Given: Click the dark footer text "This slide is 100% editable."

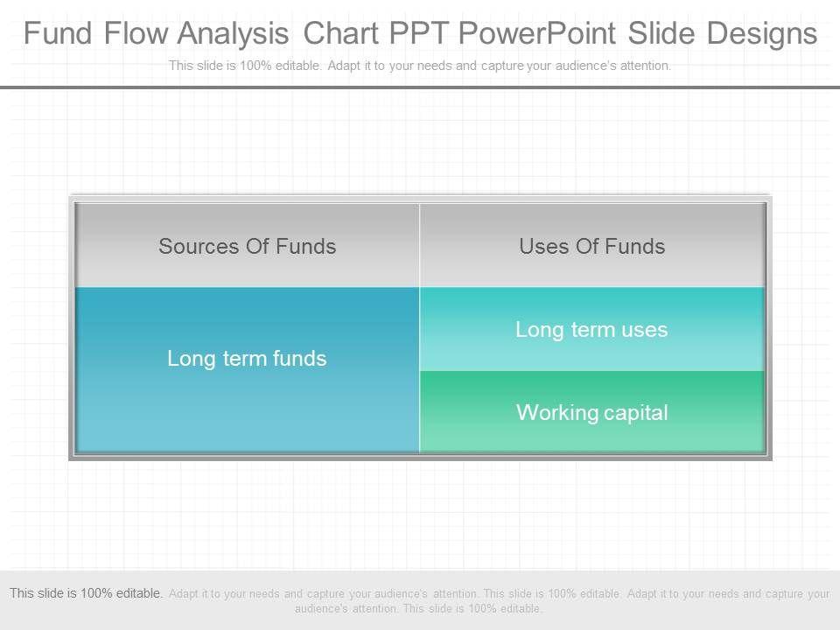Looking at the screenshot, I should (x=87, y=593).
